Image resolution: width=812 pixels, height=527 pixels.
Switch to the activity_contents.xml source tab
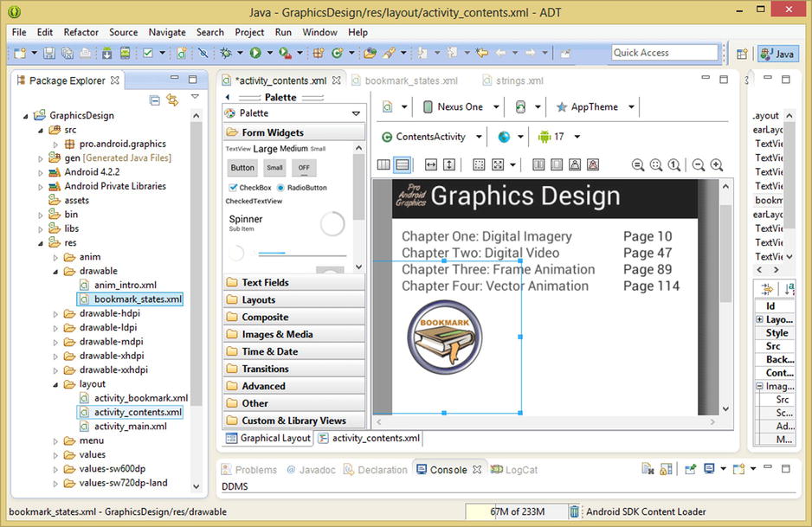(370, 438)
